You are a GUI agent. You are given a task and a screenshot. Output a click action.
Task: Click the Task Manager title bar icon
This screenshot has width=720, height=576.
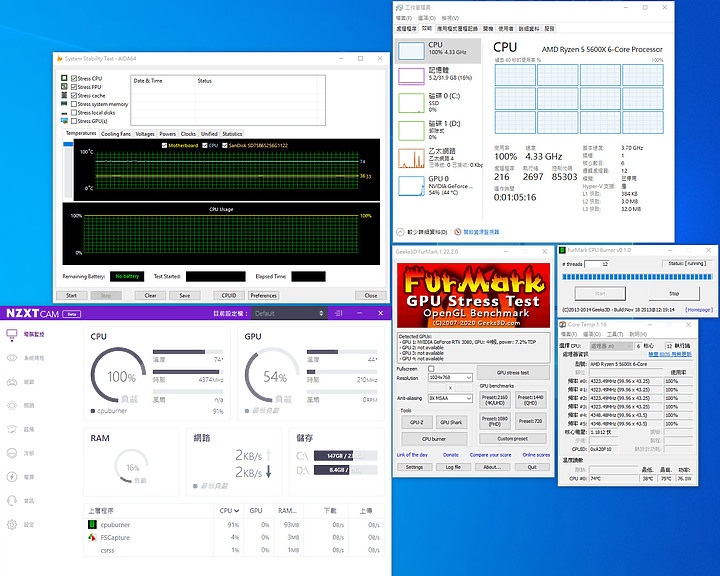tap(399, 7)
